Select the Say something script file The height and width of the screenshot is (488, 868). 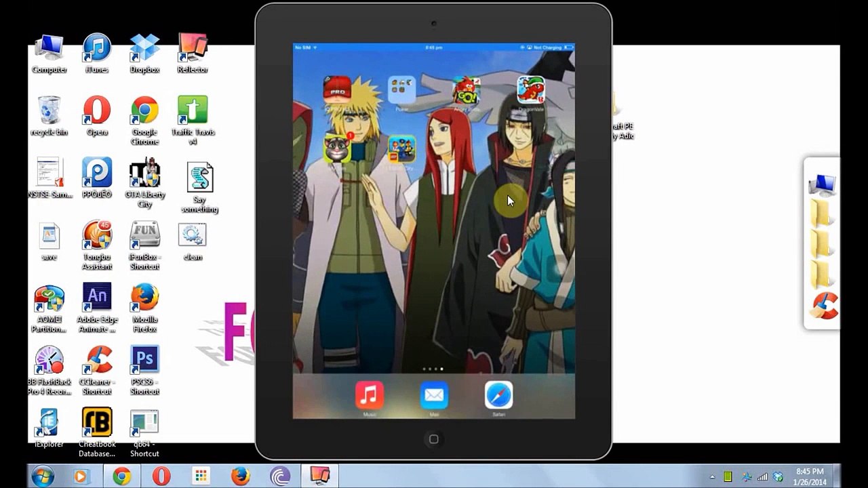pos(200,188)
